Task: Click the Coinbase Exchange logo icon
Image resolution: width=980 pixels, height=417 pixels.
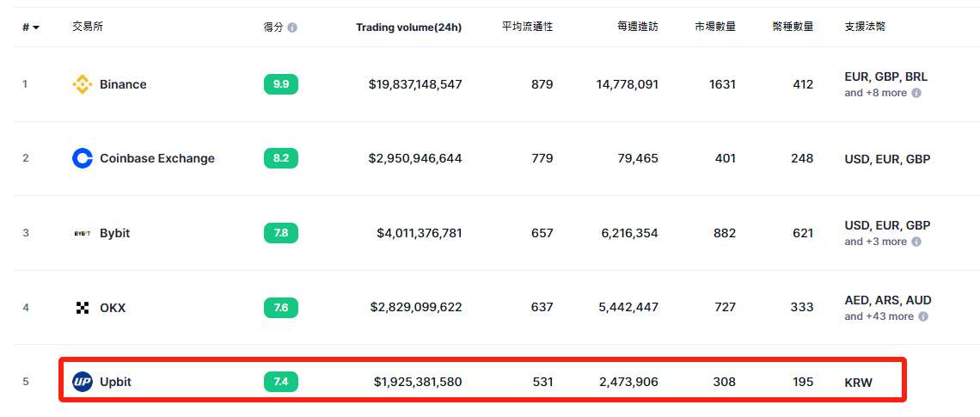Action: pyautogui.click(x=83, y=158)
